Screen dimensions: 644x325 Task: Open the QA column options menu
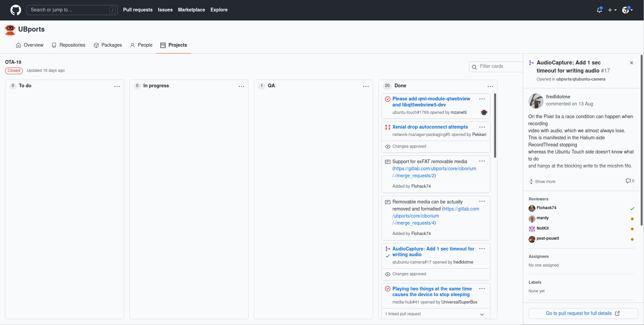[366, 86]
